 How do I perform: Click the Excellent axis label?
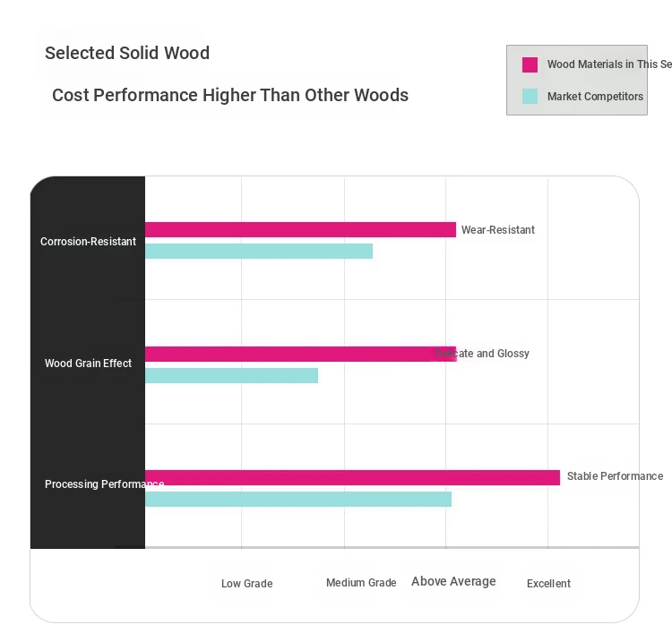548,584
